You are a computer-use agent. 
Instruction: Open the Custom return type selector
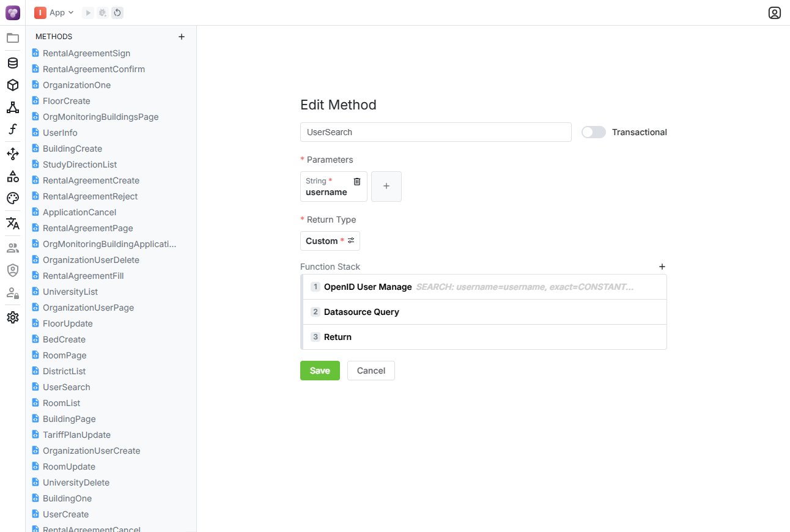[x=330, y=241]
